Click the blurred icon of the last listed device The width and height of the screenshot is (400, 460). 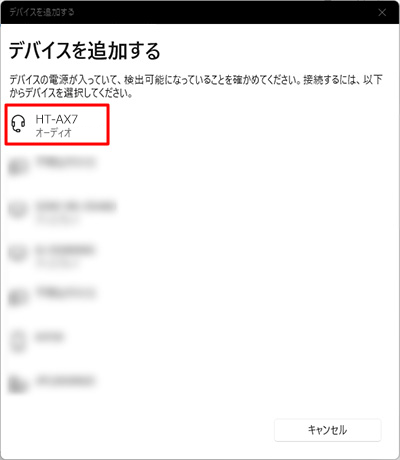(x=18, y=383)
